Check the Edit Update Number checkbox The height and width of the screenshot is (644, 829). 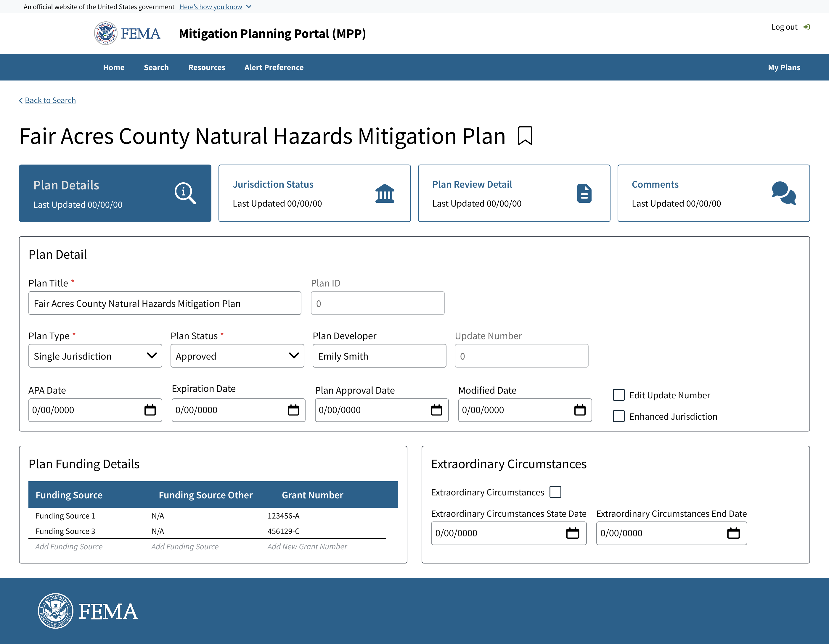point(619,395)
